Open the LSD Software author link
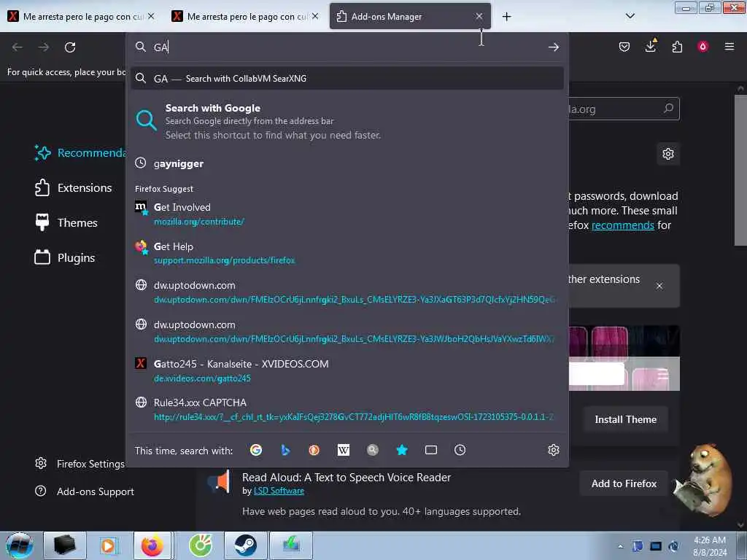747x560 pixels. point(279,491)
